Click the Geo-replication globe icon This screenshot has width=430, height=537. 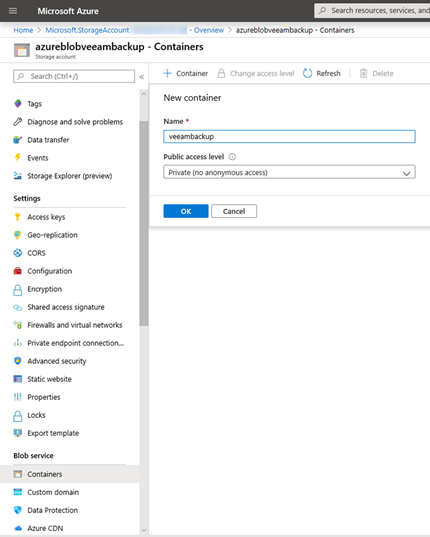17,235
